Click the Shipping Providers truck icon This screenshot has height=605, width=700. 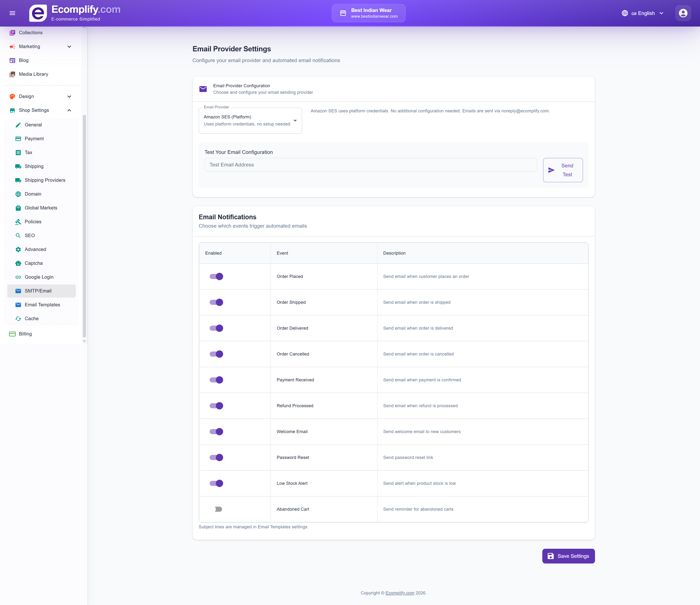click(18, 180)
